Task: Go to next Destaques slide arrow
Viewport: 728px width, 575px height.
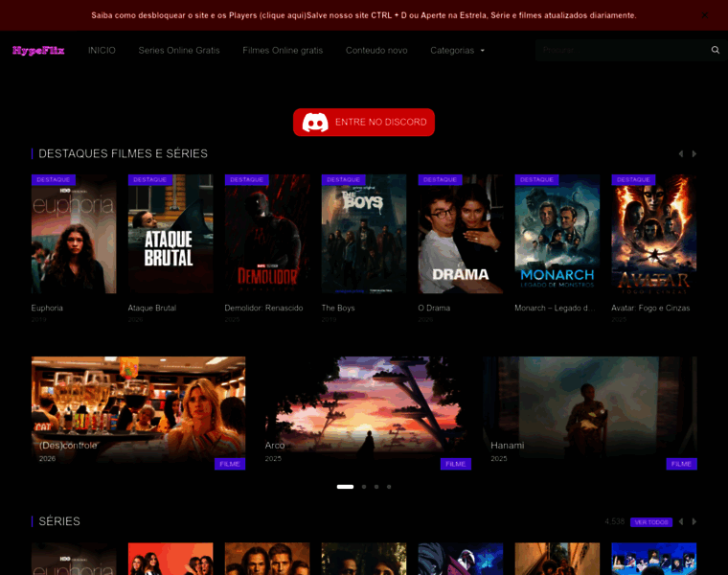Action: coord(694,153)
